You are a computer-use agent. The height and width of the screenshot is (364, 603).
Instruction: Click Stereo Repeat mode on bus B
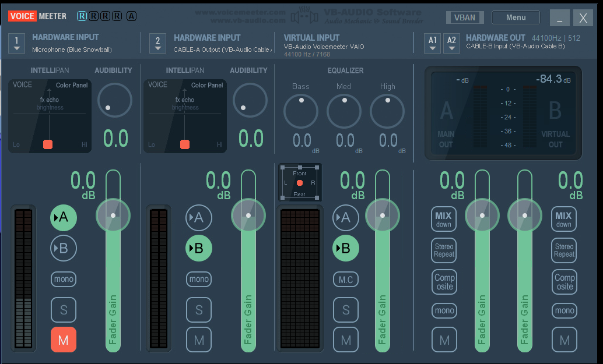tap(564, 250)
